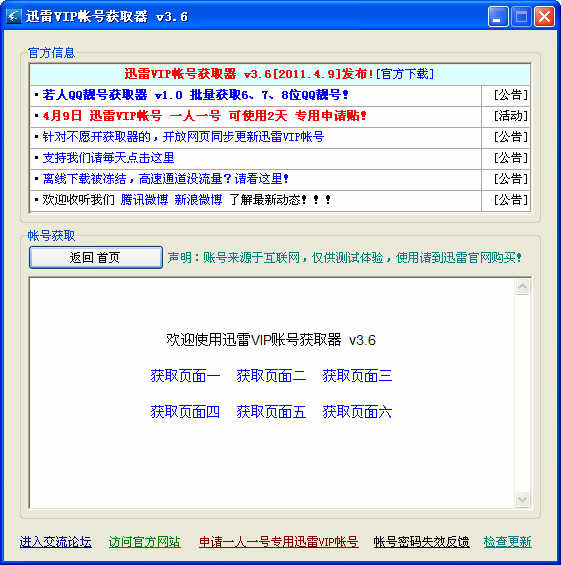This screenshot has width=561, height=565.
Task: Visit the 腾讯微博 link
Action: click(x=144, y=200)
